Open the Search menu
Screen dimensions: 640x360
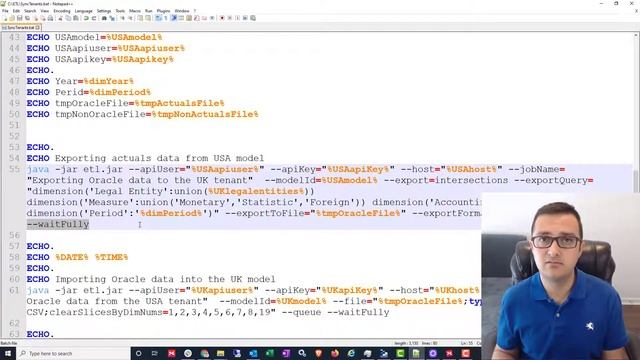30,11
